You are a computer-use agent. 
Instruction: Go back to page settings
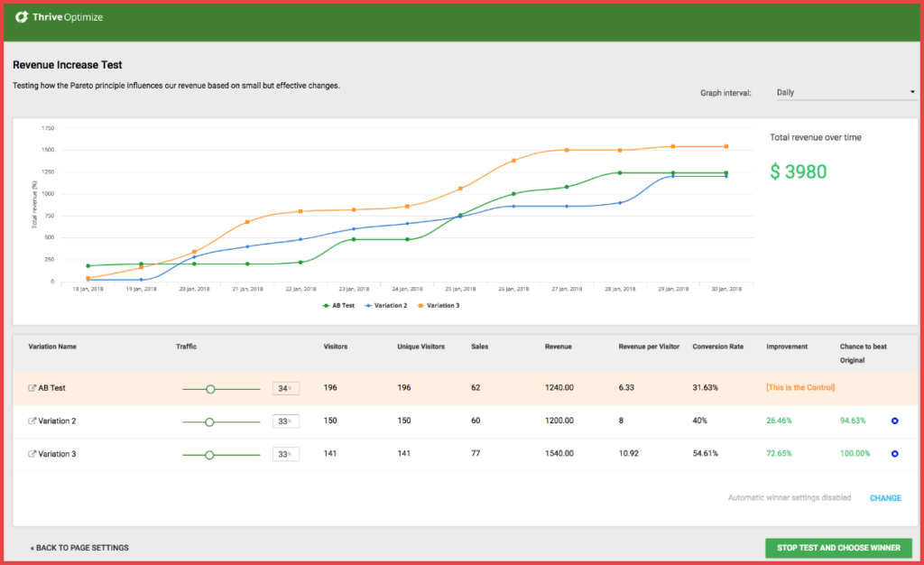(79, 548)
